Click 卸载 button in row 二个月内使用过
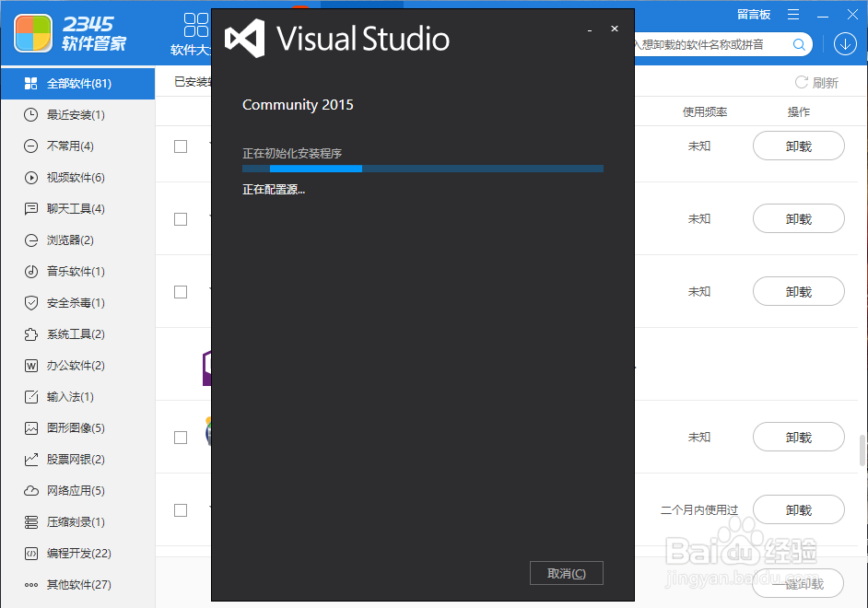This screenshot has height=608, width=868. point(798,510)
